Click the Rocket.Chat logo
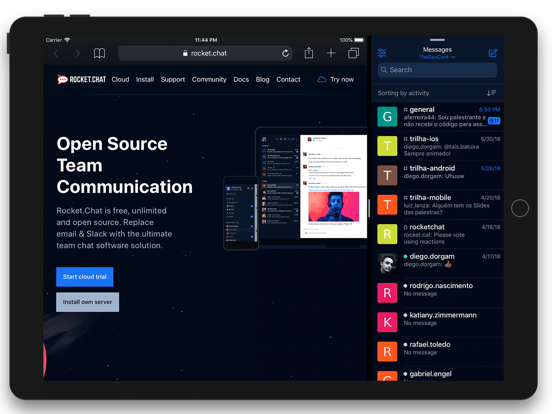This screenshot has width=552, height=414. coord(81,80)
